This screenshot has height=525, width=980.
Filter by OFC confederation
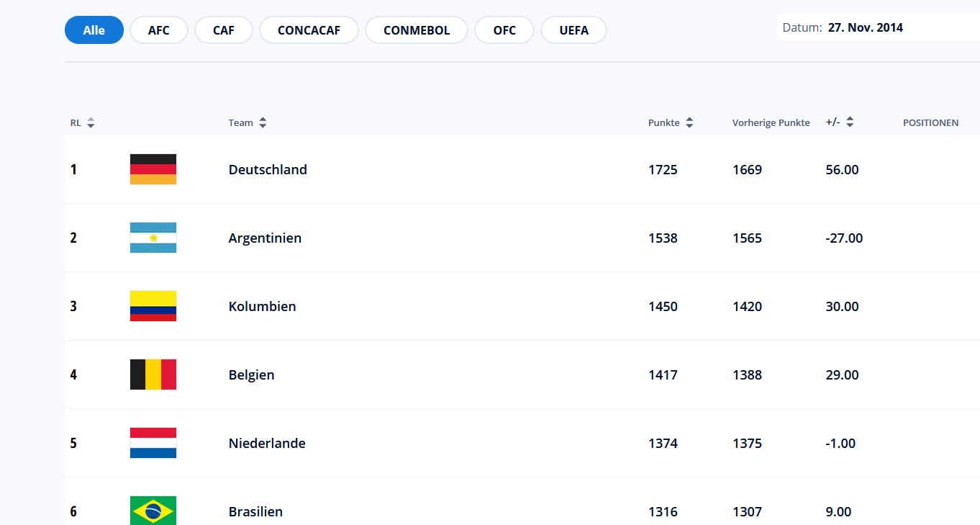504,30
